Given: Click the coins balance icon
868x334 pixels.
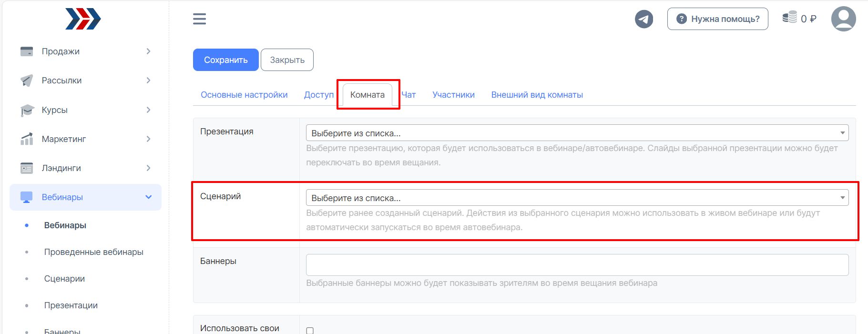Looking at the screenshot, I should 790,18.
